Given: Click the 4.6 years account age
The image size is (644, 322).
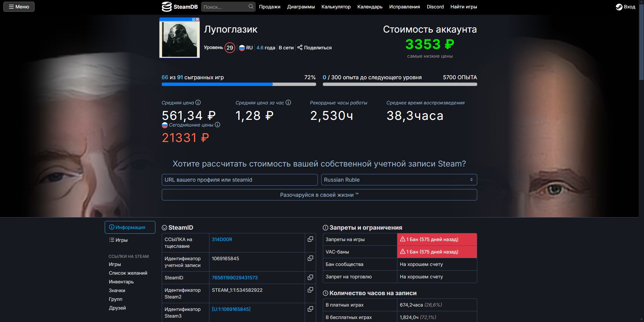Looking at the screenshot, I should coord(266,48).
